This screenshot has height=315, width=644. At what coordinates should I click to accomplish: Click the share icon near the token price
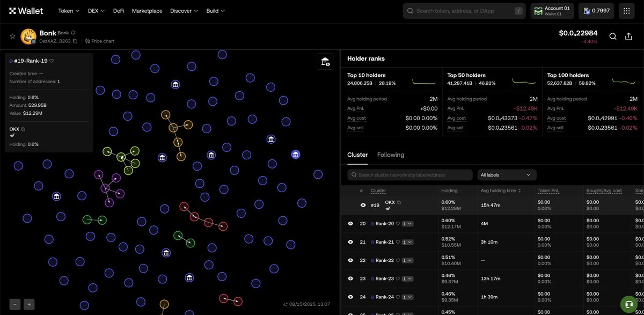pyautogui.click(x=628, y=36)
